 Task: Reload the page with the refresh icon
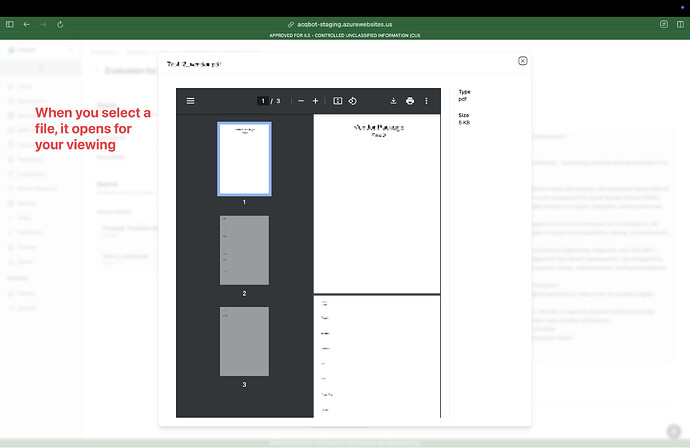tap(60, 24)
